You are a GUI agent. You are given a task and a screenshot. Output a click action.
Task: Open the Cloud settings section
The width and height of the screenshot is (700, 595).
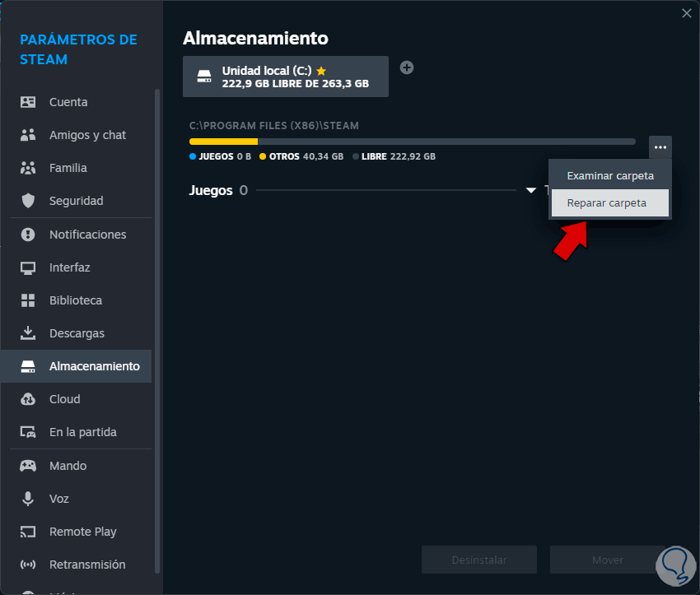pos(77,399)
